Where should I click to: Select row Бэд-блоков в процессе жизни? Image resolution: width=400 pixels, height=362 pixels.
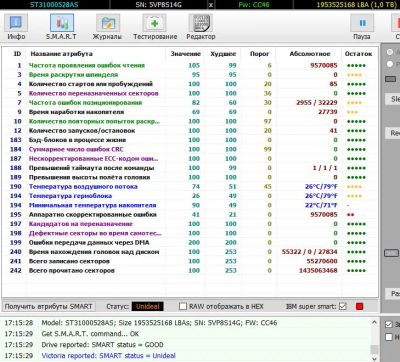[190, 140]
